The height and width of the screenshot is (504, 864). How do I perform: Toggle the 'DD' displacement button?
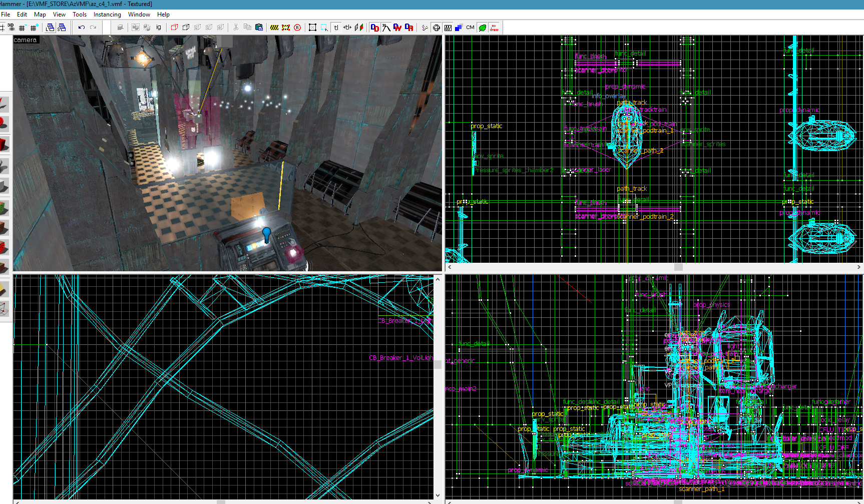click(374, 28)
